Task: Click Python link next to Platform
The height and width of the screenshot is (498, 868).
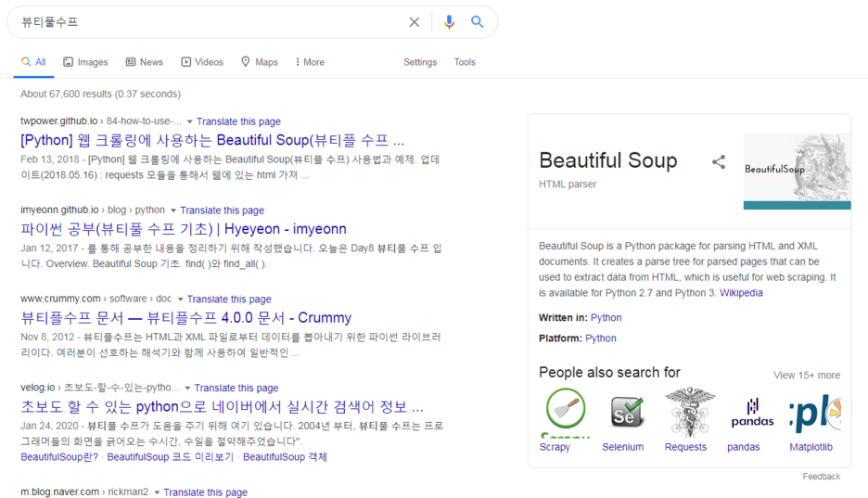Action: [x=601, y=338]
